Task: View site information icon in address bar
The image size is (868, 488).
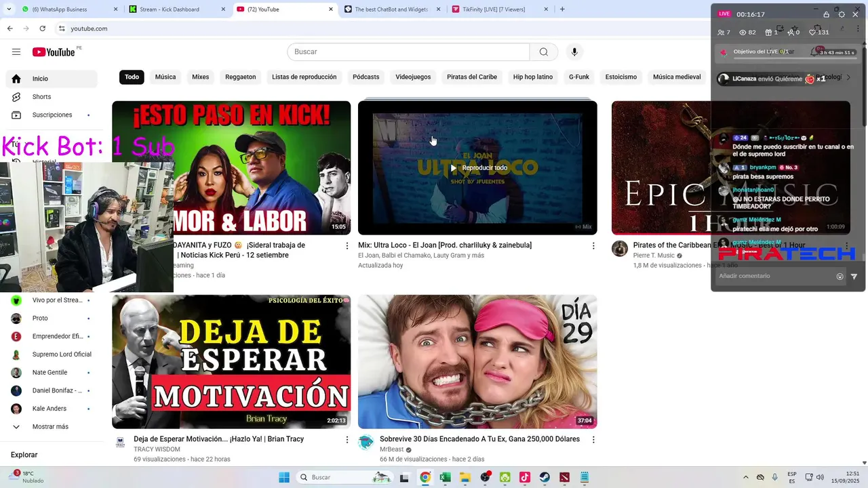Action: [x=62, y=28]
